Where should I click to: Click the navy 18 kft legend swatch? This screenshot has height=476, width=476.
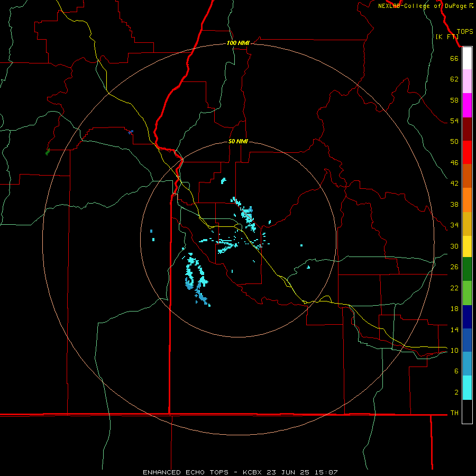click(x=467, y=317)
